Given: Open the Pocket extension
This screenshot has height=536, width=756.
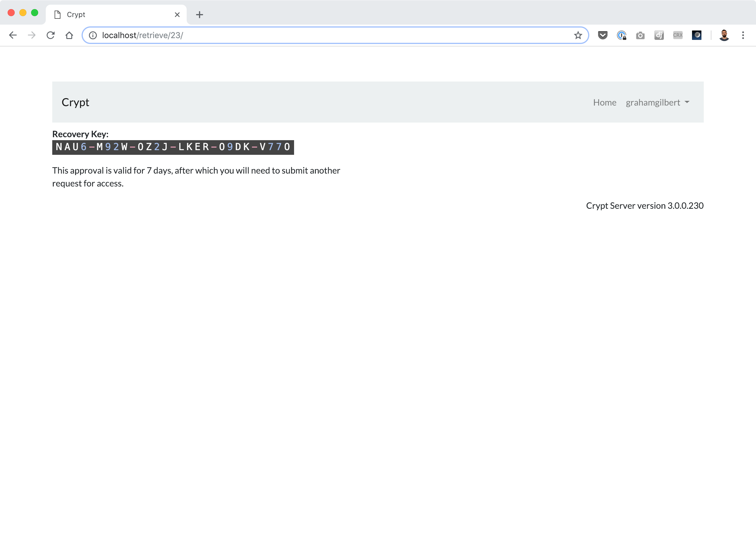Looking at the screenshot, I should (603, 35).
